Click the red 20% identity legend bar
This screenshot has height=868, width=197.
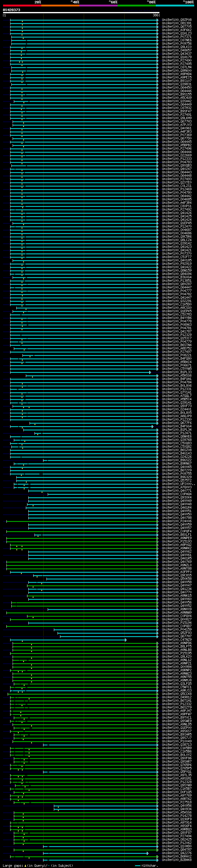(x=22, y=6)
